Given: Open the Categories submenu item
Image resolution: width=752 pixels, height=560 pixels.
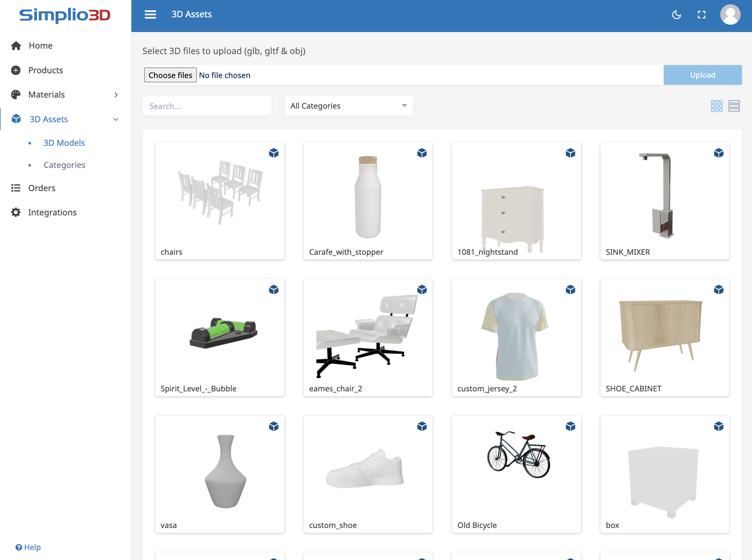Looking at the screenshot, I should tap(64, 165).
